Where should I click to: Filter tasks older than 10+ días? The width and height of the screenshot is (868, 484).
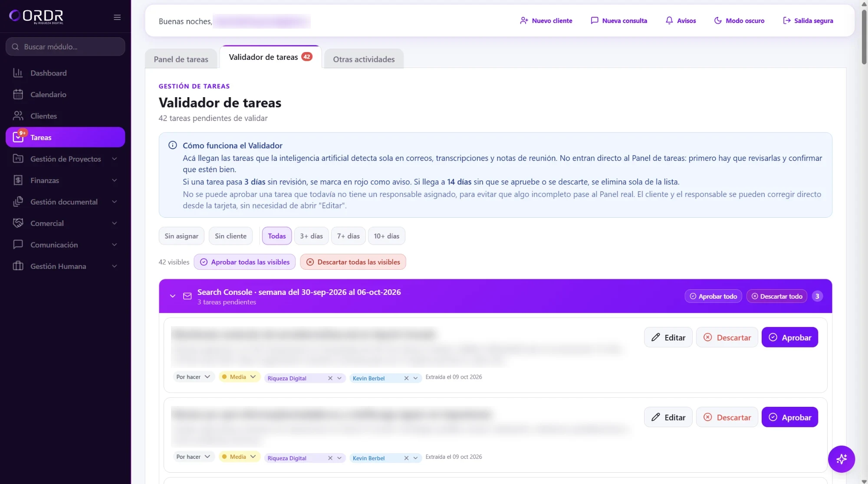point(386,236)
